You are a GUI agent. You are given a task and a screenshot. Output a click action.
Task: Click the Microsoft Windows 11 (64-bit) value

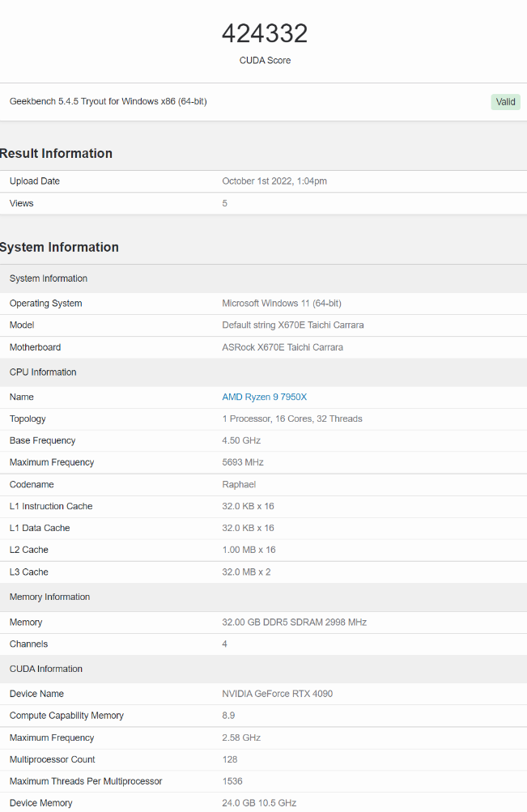point(282,304)
